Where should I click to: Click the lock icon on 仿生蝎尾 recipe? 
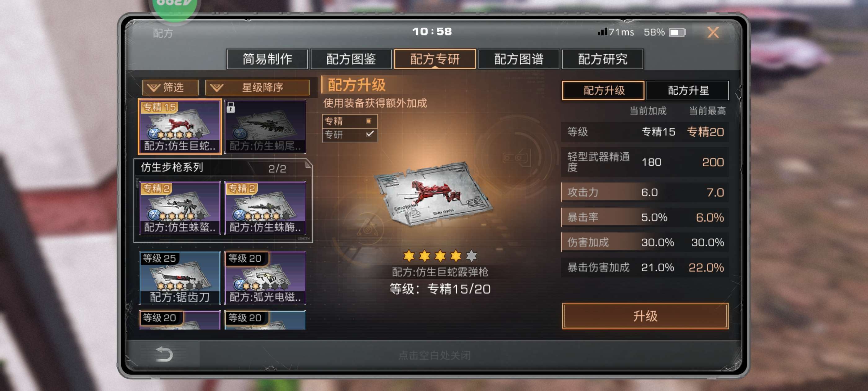tap(230, 108)
